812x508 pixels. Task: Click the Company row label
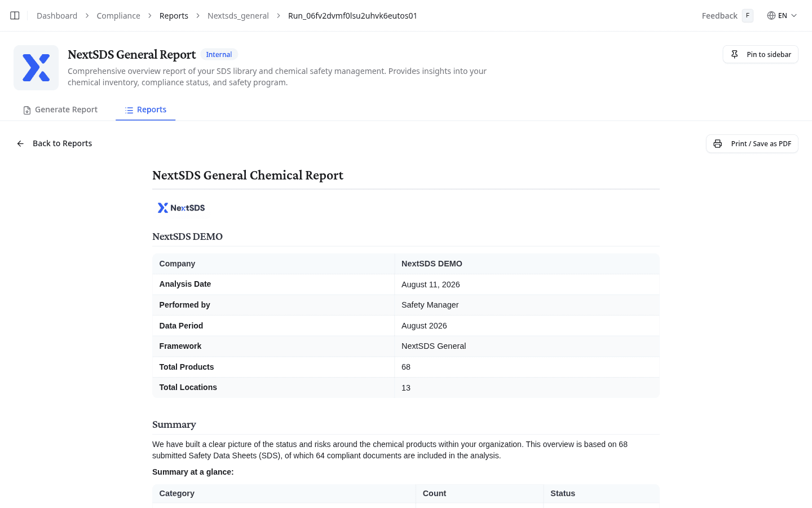point(177,264)
